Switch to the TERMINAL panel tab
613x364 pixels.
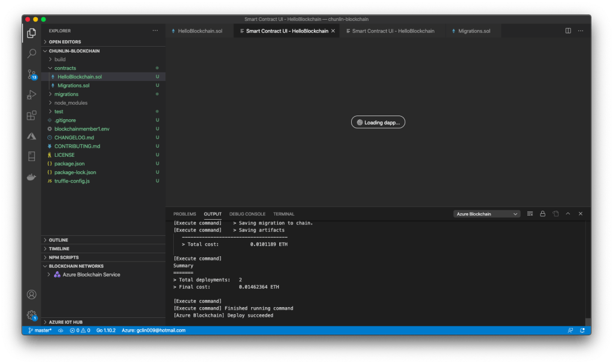pyautogui.click(x=283, y=214)
